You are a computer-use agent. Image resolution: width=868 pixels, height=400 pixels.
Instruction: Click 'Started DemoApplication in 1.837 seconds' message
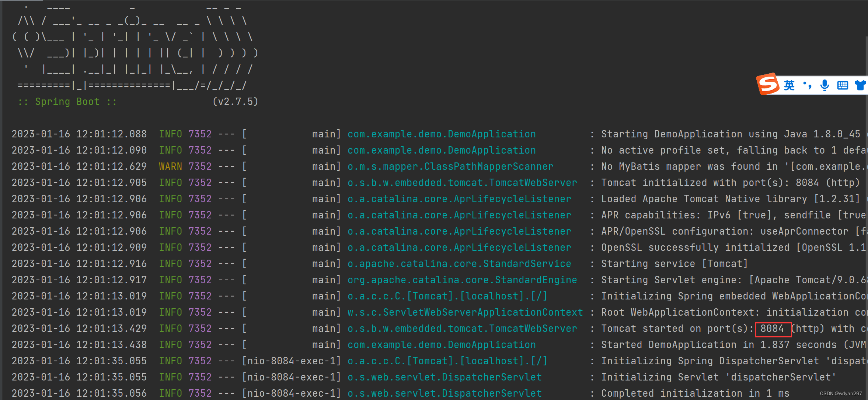click(x=719, y=345)
